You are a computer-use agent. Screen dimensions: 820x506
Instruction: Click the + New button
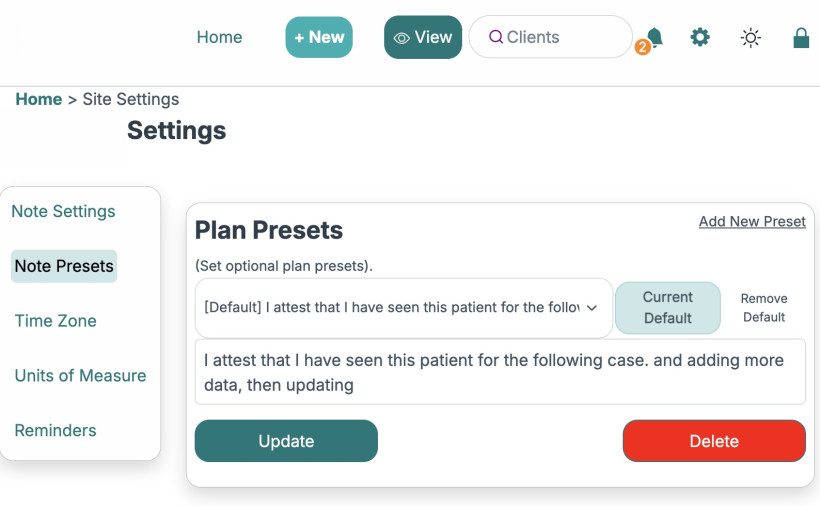pyautogui.click(x=319, y=37)
